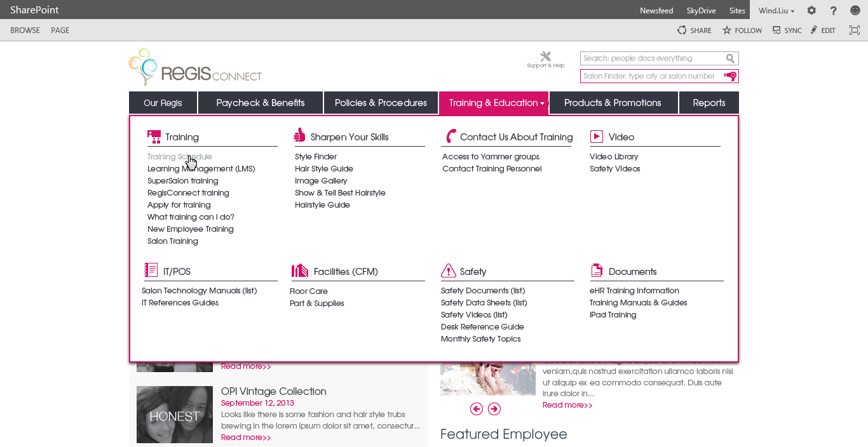Click the SharePoint title
This screenshot has width=868, height=447.
pyautogui.click(x=35, y=10)
